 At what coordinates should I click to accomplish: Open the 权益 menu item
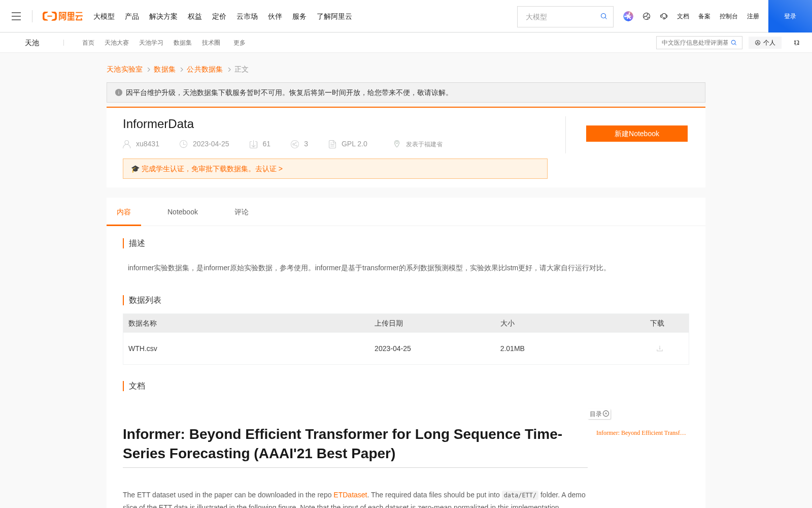coord(195,16)
